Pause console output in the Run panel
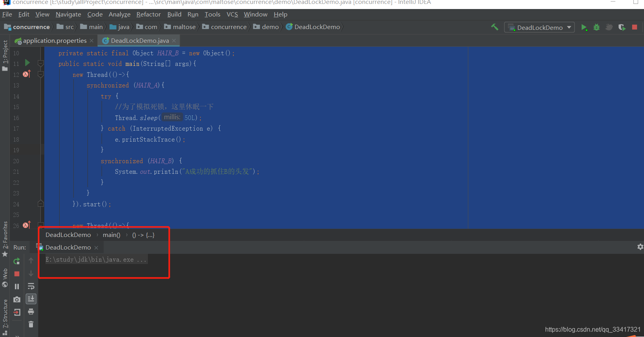This screenshot has height=337, width=644. [17, 286]
